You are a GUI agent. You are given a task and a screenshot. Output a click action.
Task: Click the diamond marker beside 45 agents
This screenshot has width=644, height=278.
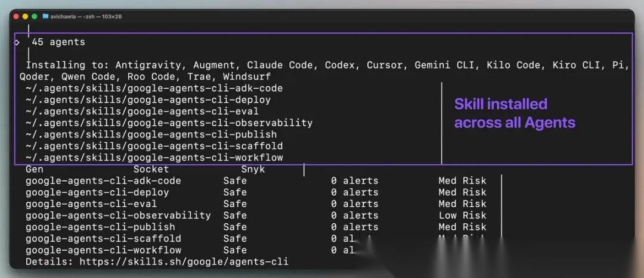17,42
